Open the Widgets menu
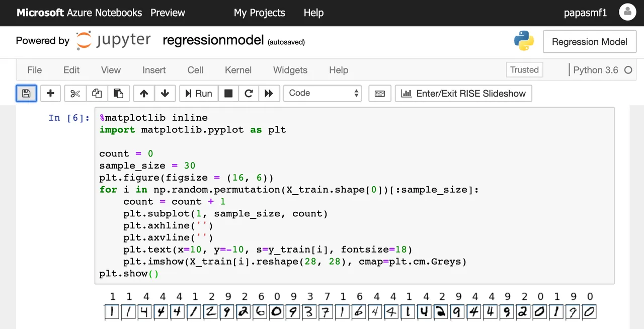 pyautogui.click(x=290, y=70)
